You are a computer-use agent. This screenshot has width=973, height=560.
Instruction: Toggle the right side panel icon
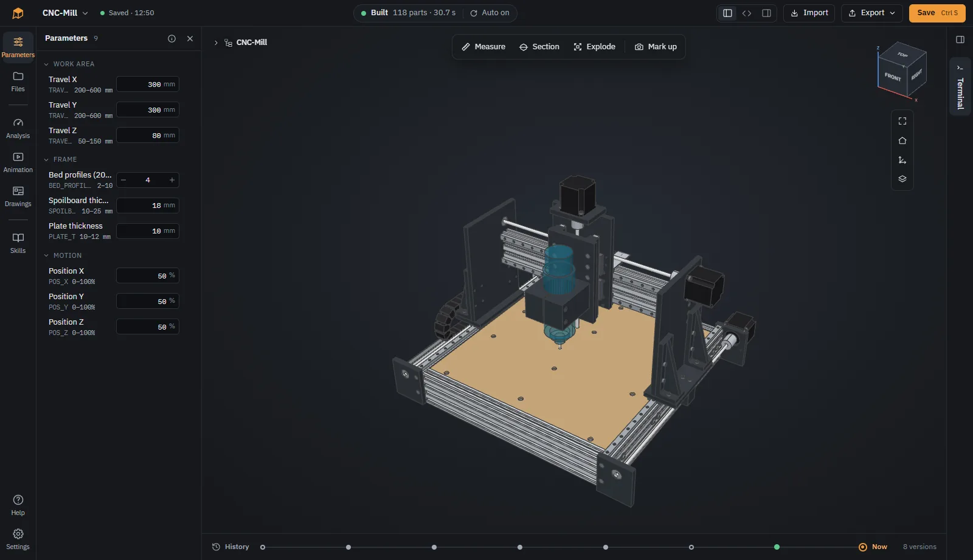coord(960,40)
